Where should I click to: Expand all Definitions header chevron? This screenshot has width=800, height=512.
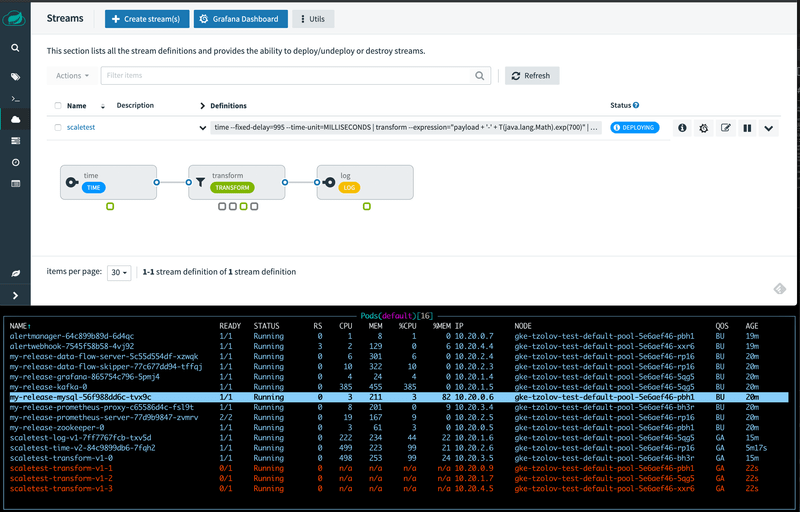point(203,106)
